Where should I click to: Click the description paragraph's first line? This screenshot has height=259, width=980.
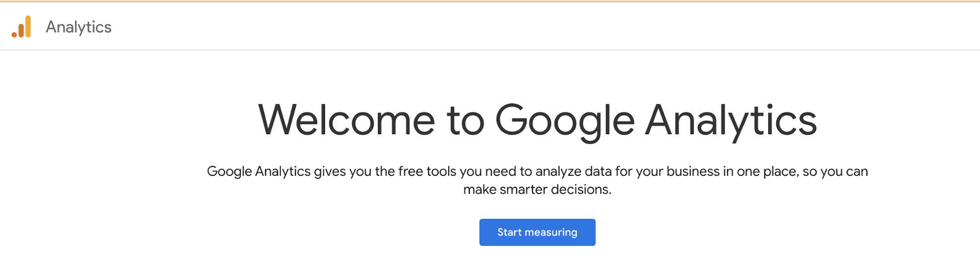tap(537, 171)
